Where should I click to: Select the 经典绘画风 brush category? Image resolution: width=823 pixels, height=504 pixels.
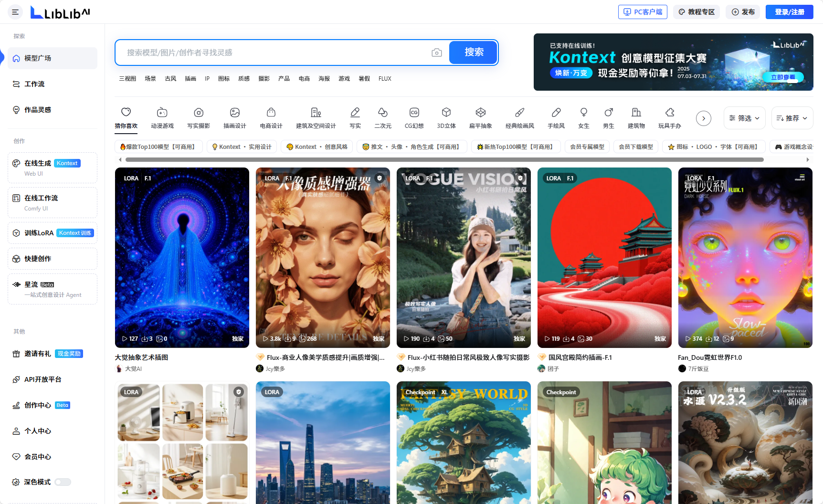[x=520, y=118]
